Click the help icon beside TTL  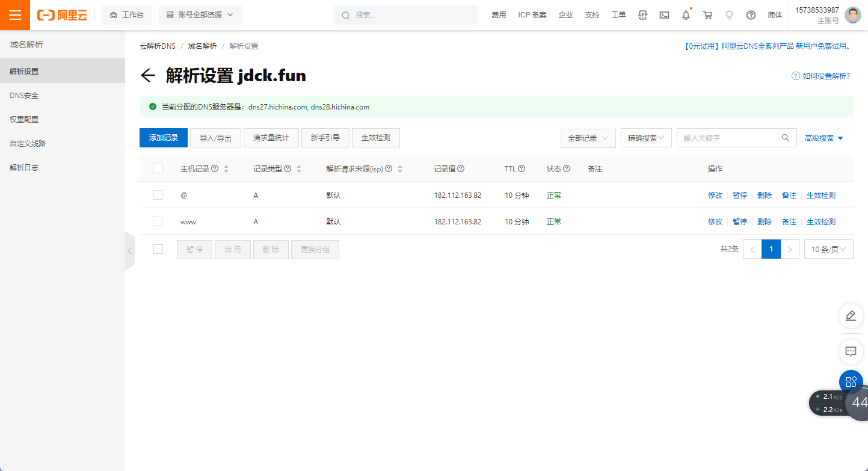pos(522,169)
